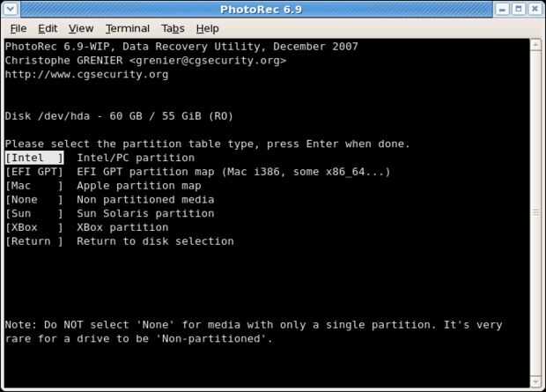Open the View menu
Screen dimensions: 546x392
[x=80, y=28]
